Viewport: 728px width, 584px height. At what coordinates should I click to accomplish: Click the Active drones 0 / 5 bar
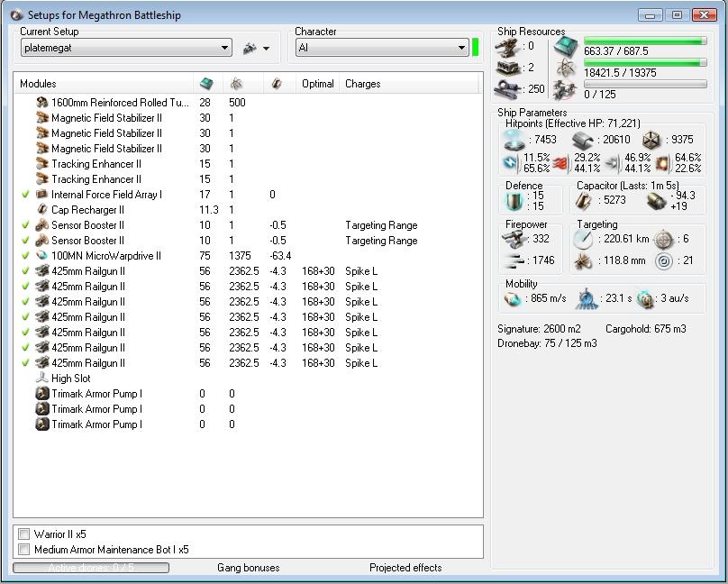pos(91,567)
